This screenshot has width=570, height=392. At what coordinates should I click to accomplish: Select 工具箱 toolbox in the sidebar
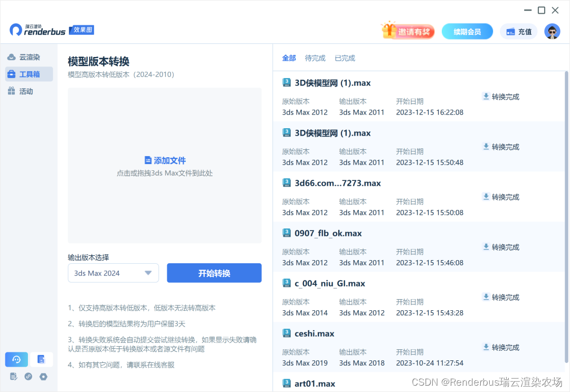pyautogui.click(x=29, y=74)
